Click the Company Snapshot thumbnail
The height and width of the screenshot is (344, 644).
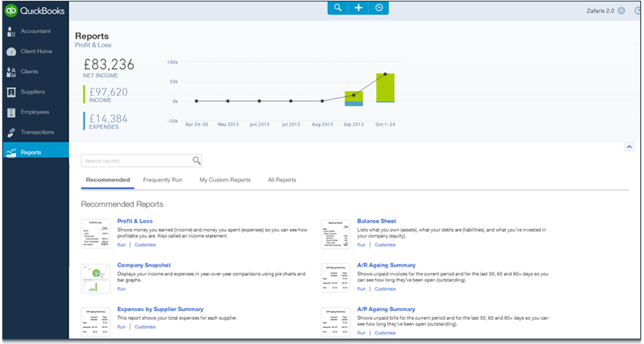click(x=96, y=278)
